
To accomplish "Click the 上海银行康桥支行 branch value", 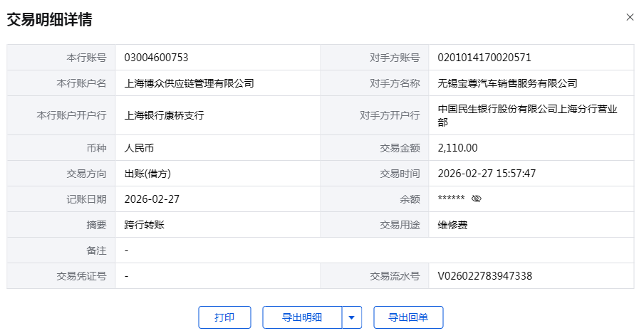I will tap(164, 115).
